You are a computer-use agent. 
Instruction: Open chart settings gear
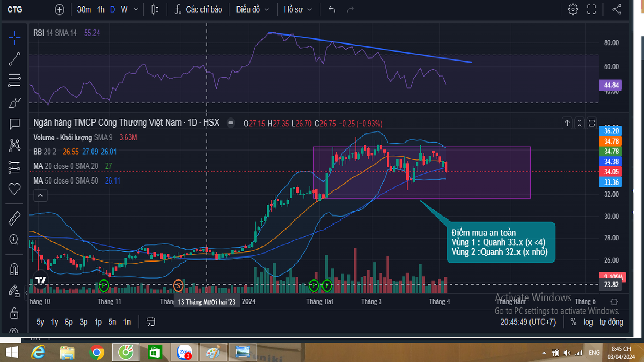[x=573, y=9]
